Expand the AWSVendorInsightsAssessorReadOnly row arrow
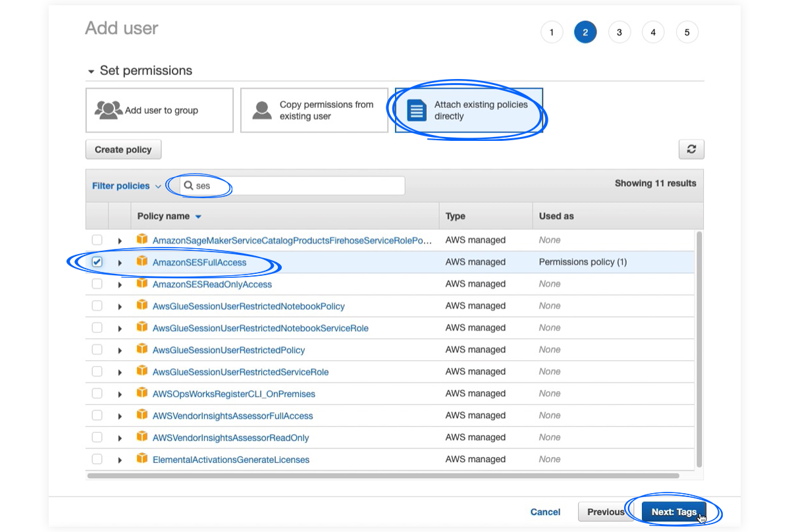 [120, 438]
